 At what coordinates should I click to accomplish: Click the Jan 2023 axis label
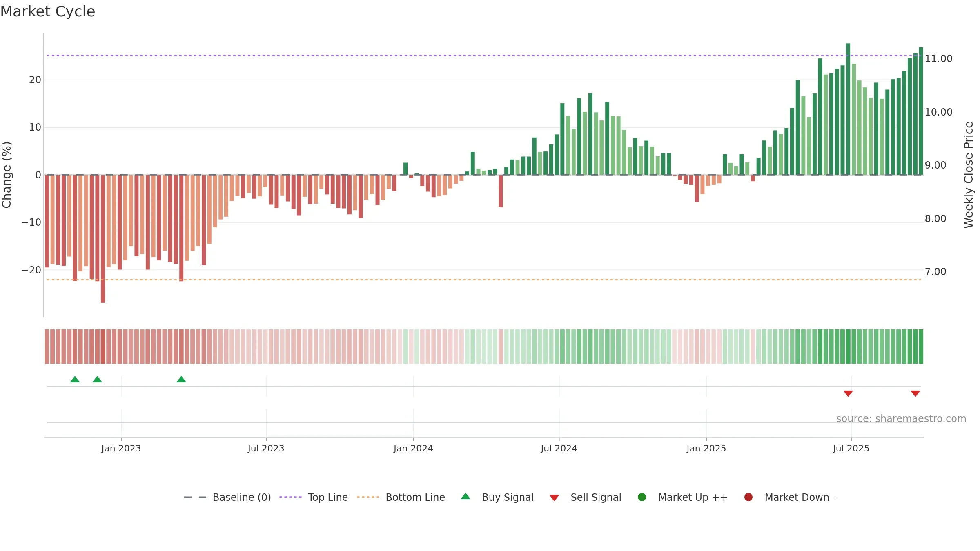121,449
